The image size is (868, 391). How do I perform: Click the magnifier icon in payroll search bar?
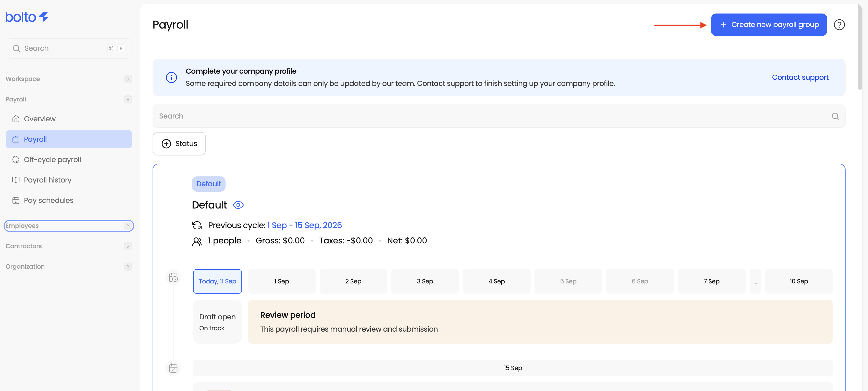click(835, 116)
